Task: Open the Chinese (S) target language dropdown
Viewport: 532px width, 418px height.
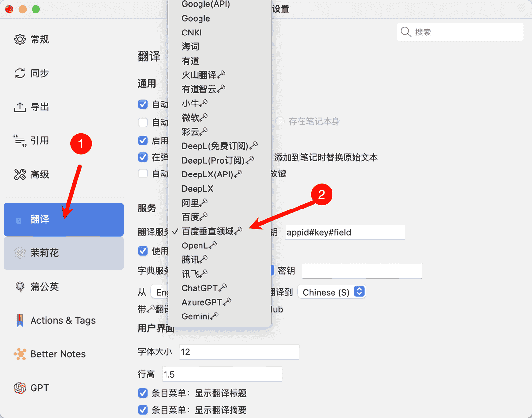Action: pos(331,292)
